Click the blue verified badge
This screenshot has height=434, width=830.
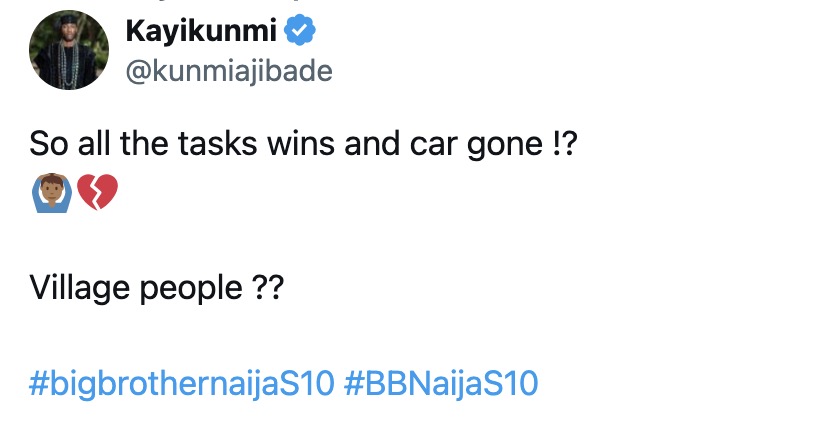pyautogui.click(x=301, y=33)
